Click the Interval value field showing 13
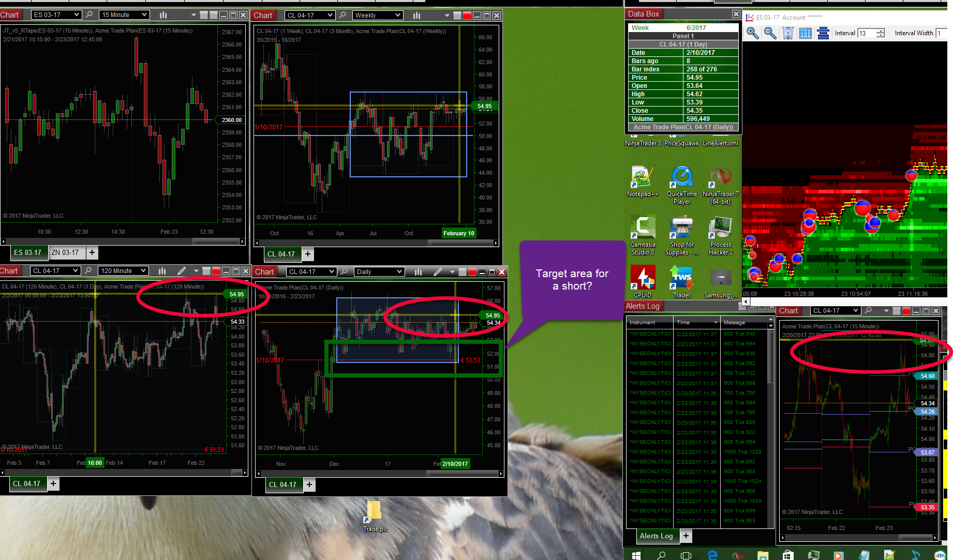Image resolution: width=953 pixels, height=560 pixels. tap(867, 33)
